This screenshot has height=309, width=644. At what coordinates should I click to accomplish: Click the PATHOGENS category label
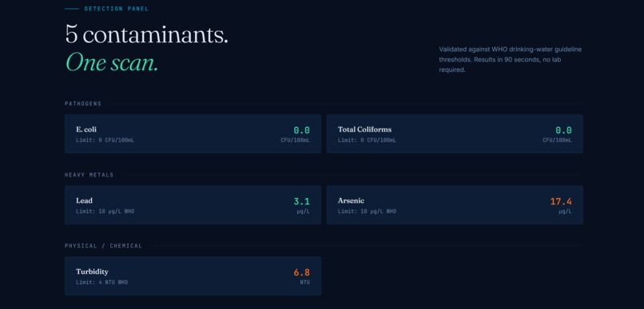[83, 104]
